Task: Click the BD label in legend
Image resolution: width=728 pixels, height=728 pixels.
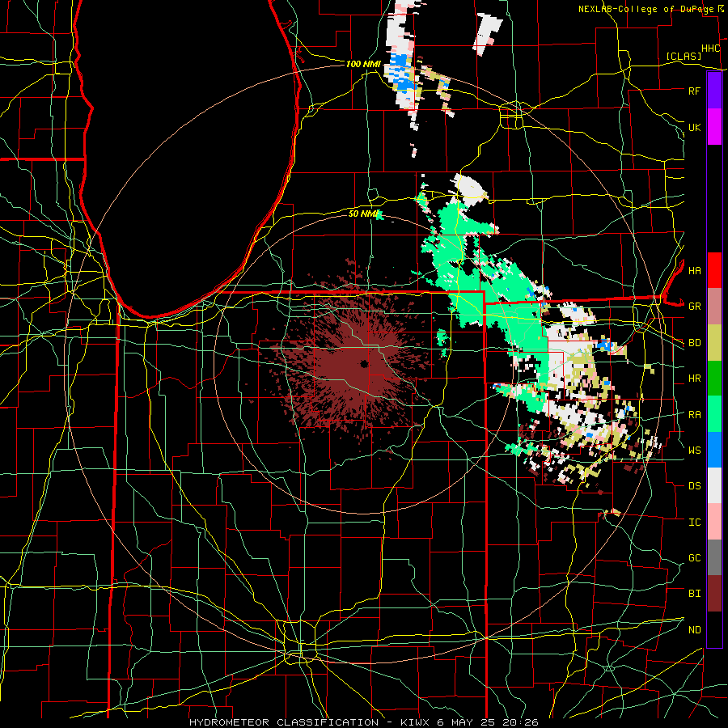Action: coord(694,343)
